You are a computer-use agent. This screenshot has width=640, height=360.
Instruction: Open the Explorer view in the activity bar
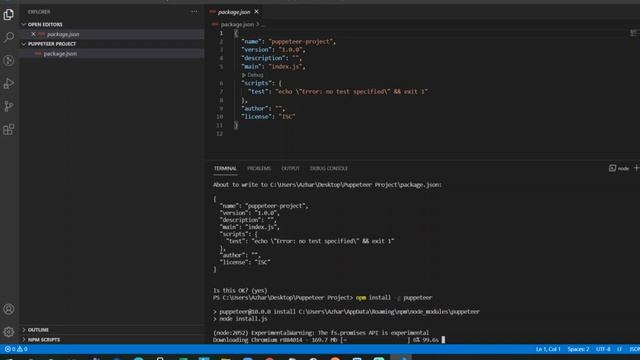point(9,15)
